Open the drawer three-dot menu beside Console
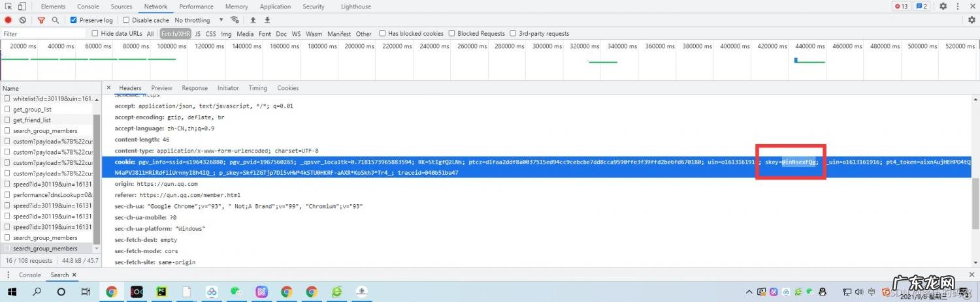 click(8, 275)
